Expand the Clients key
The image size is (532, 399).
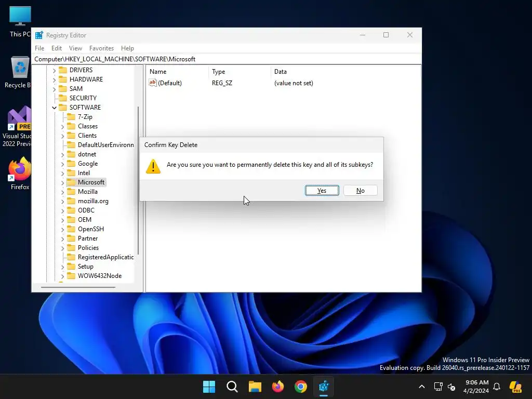62,136
